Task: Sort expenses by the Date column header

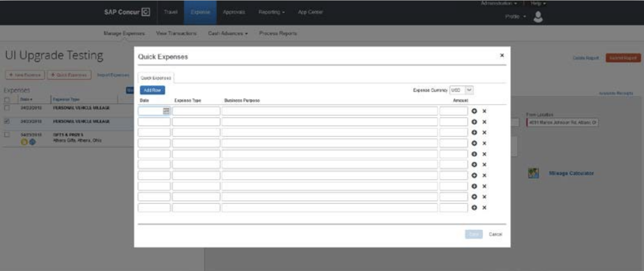Action: tap(26, 99)
